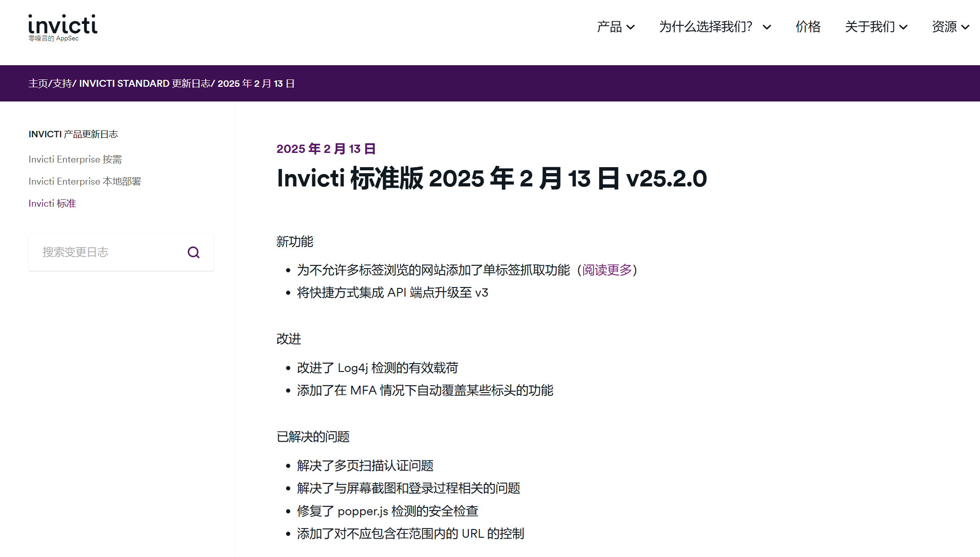The height and width of the screenshot is (557, 980).
Task: Click the INVICTI 产品更新日志 sidebar heading
Action: [73, 134]
